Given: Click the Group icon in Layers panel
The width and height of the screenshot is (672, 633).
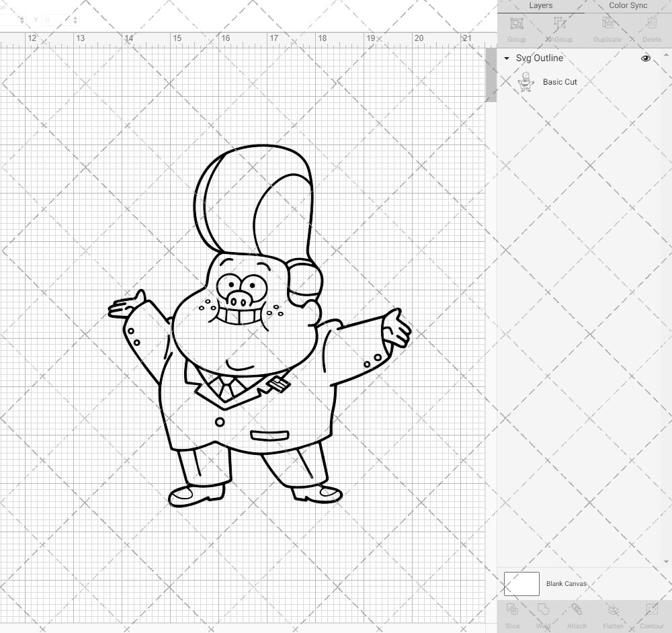Looking at the screenshot, I should (517, 28).
